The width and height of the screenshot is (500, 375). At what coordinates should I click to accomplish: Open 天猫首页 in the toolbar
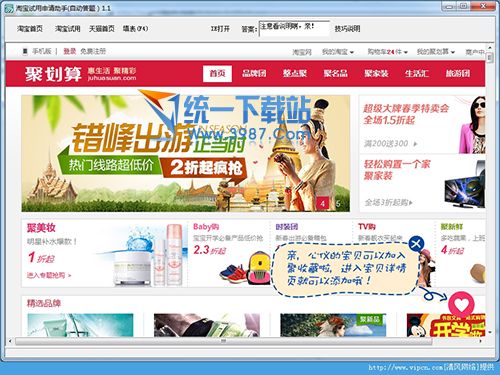[102, 29]
